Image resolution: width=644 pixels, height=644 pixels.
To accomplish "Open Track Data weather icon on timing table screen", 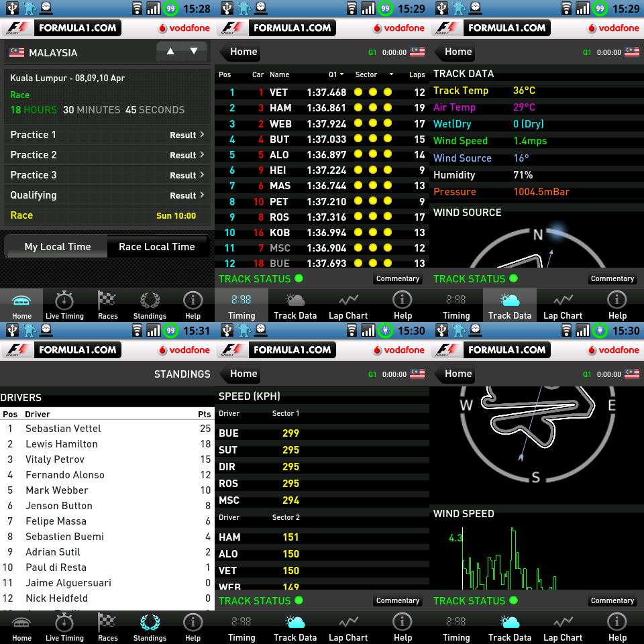I will coord(295,305).
